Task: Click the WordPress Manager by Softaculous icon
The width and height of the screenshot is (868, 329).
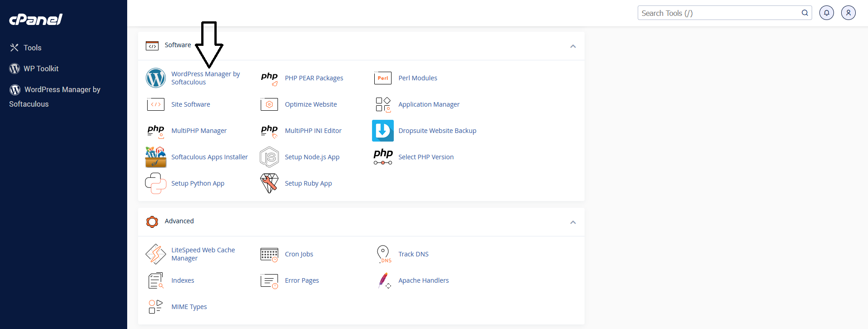Action: pos(156,78)
